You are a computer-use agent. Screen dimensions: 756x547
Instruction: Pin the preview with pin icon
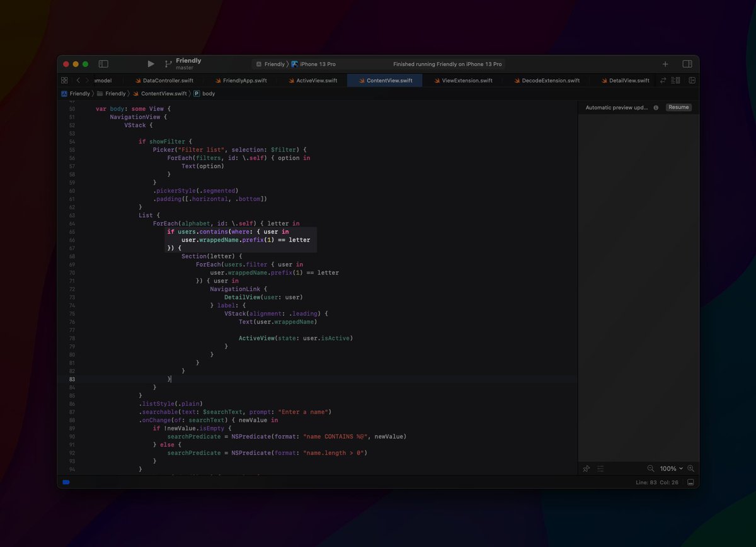tap(586, 468)
